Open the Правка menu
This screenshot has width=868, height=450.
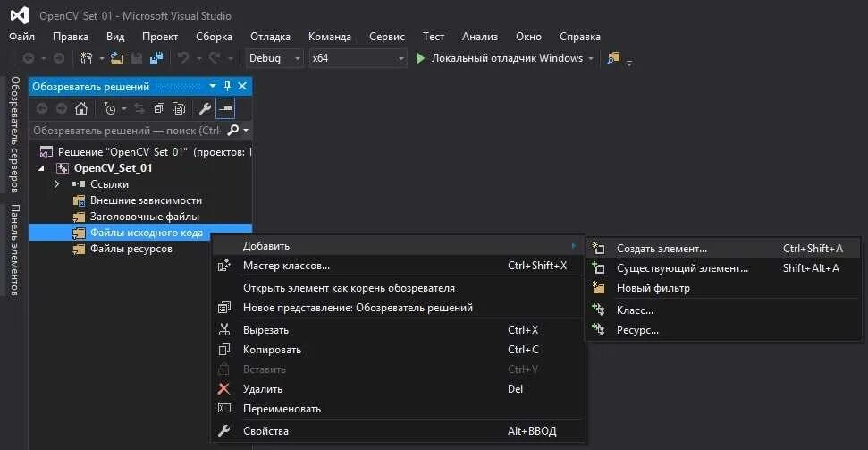click(x=71, y=37)
